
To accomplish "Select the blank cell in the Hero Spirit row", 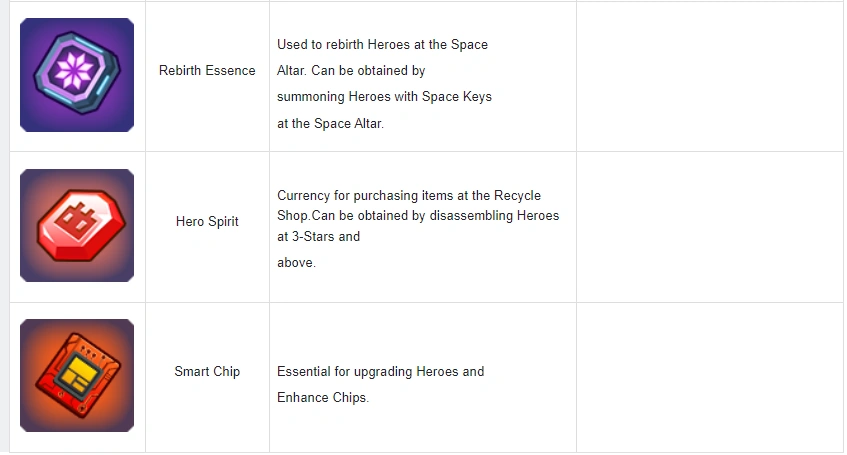I will click(x=709, y=227).
